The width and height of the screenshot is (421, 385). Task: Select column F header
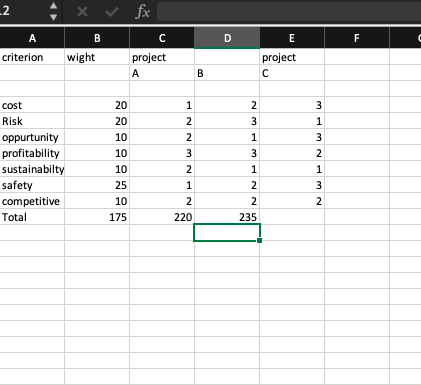tap(357, 38)
